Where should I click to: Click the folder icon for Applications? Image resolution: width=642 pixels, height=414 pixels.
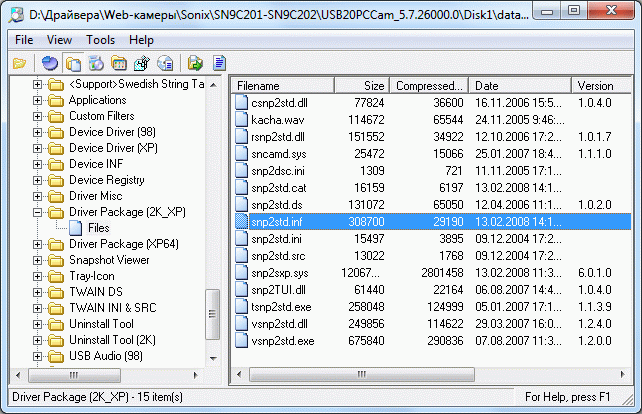(x=56, y=100)
